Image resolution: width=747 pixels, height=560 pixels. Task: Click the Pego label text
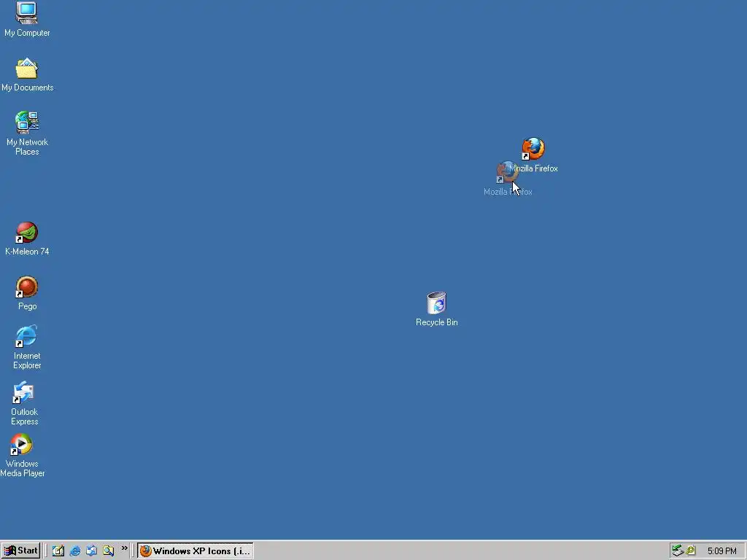click(27, 306)
